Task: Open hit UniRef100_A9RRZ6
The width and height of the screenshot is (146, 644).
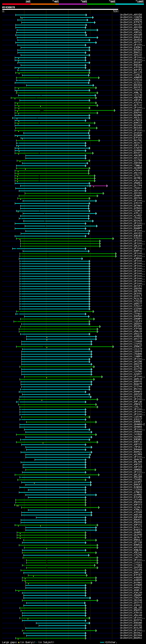Action: click(x=131, y=20)
